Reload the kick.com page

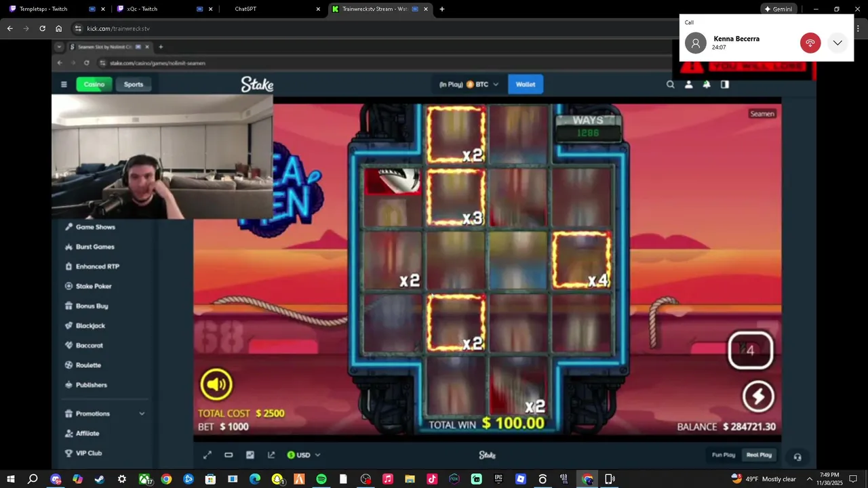(x=42, y=28)
